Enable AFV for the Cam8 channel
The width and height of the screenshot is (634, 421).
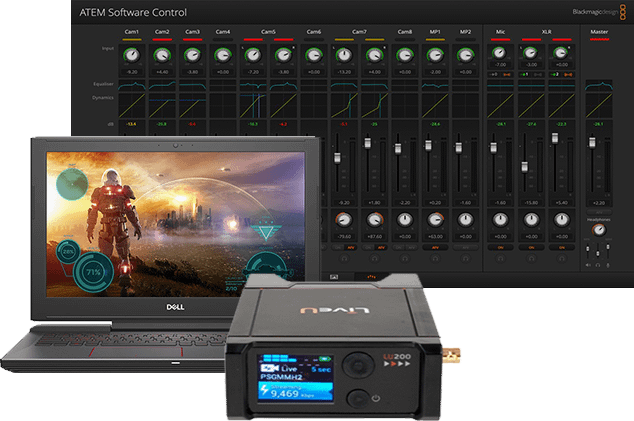pyautogui.click(x=411, y=247)
